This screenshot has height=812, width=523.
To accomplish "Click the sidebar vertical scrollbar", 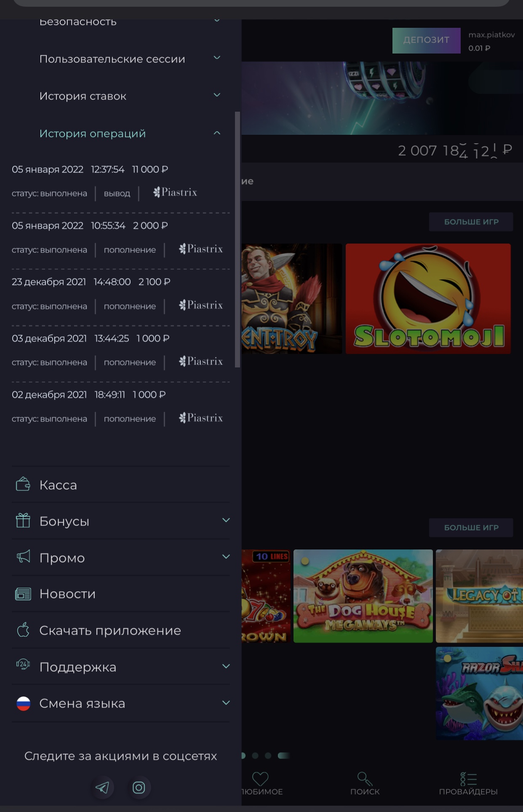I will point(237,239).
